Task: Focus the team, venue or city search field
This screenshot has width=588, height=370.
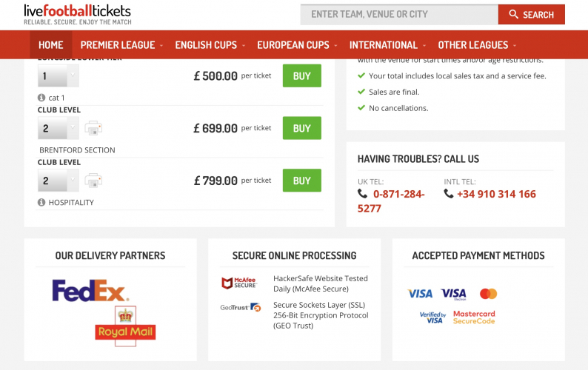Action: (x=398, y=14)
